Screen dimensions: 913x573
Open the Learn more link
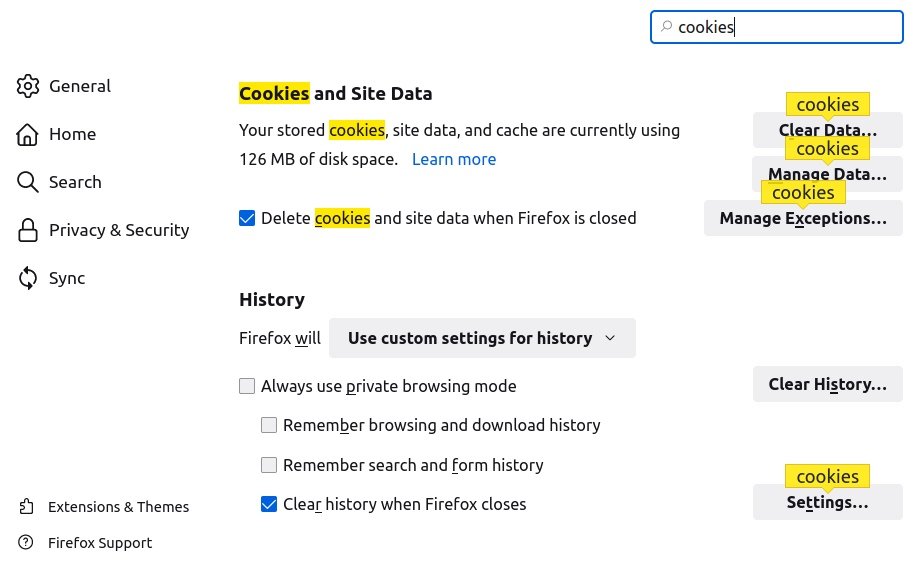coord(454,159)
